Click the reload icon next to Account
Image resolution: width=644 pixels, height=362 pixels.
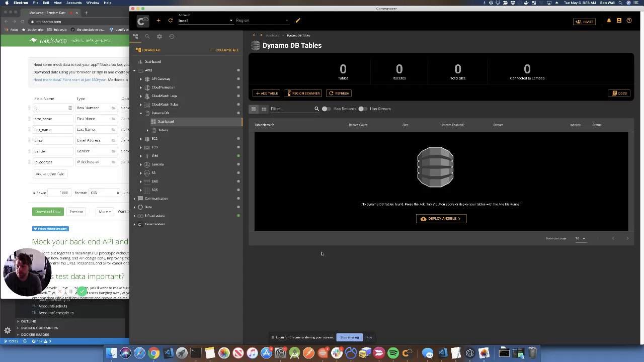171,21
